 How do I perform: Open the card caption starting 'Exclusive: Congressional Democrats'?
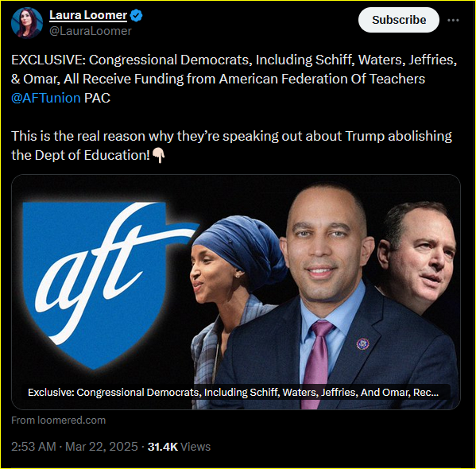pyautogui.click(x=233, y=392)
